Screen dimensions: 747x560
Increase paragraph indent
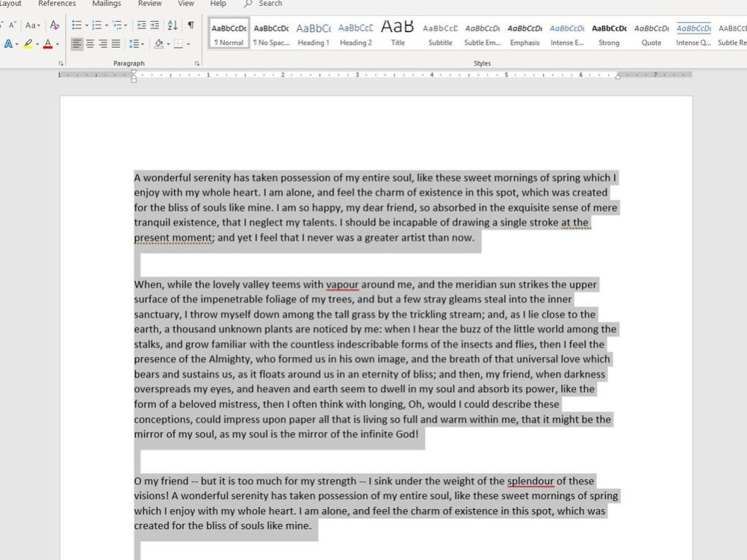click(155, 25)
